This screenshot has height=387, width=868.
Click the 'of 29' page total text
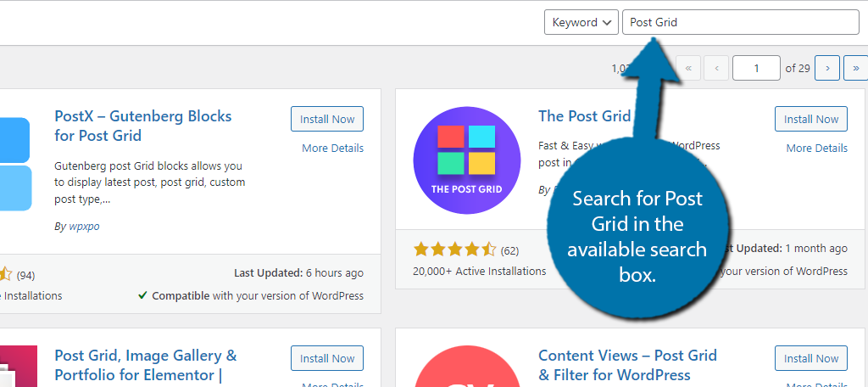(798, 68)
